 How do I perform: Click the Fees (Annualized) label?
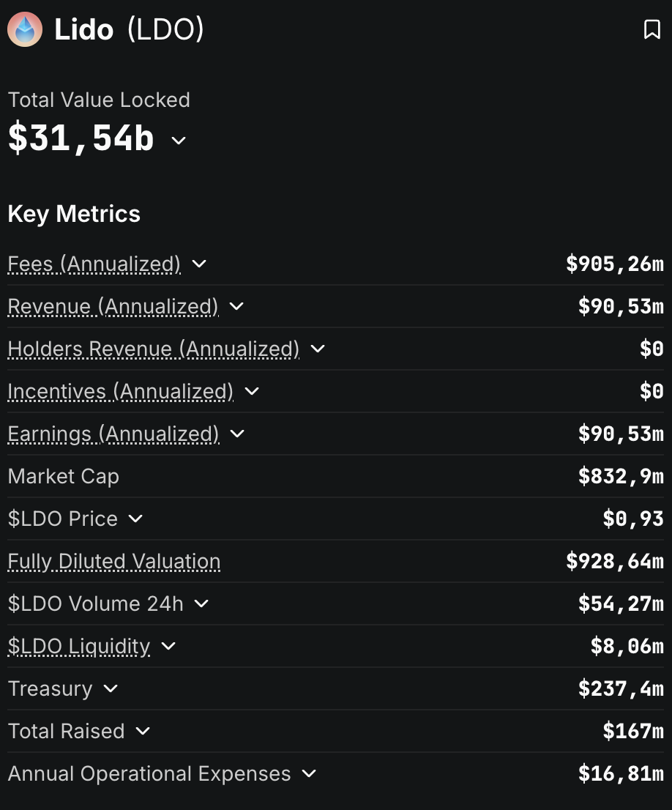pos(94,264)
